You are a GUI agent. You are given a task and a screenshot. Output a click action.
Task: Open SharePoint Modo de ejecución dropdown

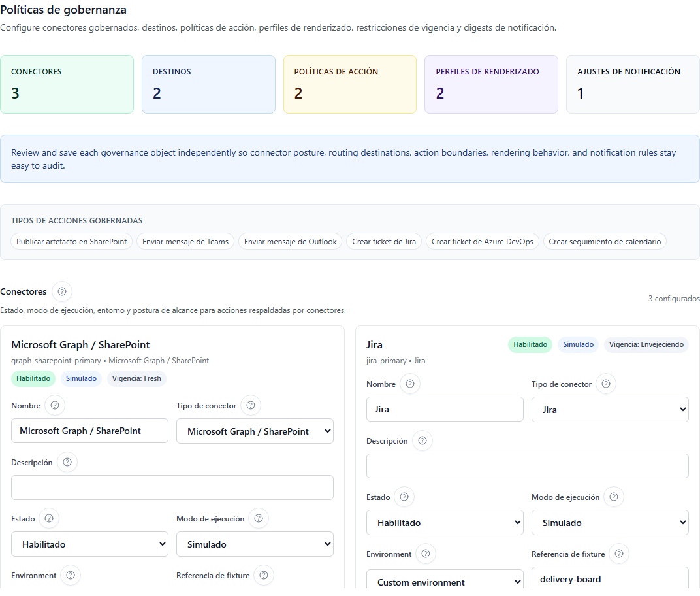[x=255, y=544]
